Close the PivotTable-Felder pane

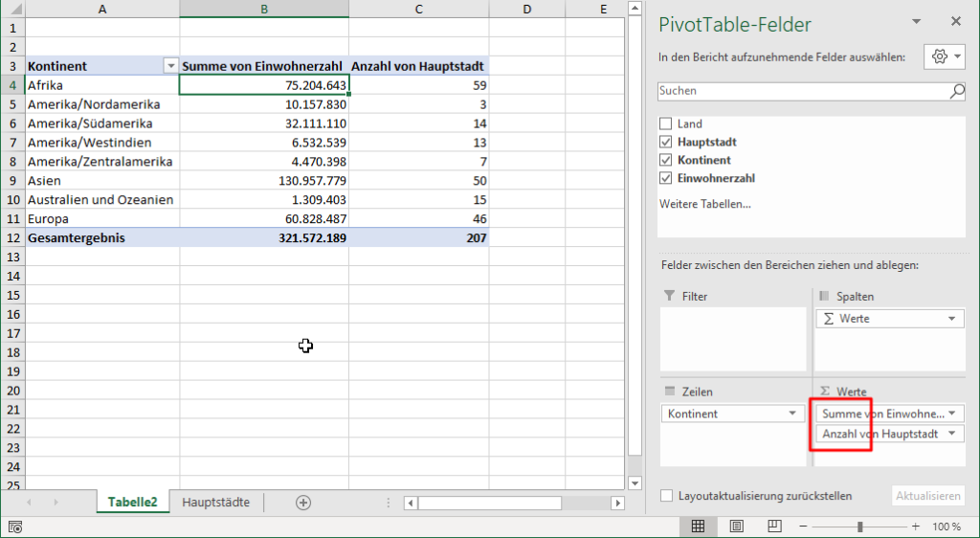pyautogui.click(x=956, y=21)
